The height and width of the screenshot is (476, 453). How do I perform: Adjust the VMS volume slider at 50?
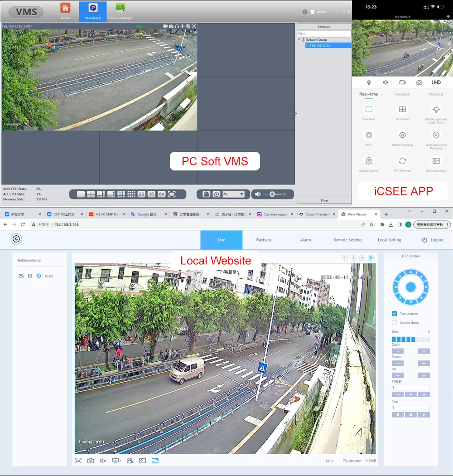272,194
